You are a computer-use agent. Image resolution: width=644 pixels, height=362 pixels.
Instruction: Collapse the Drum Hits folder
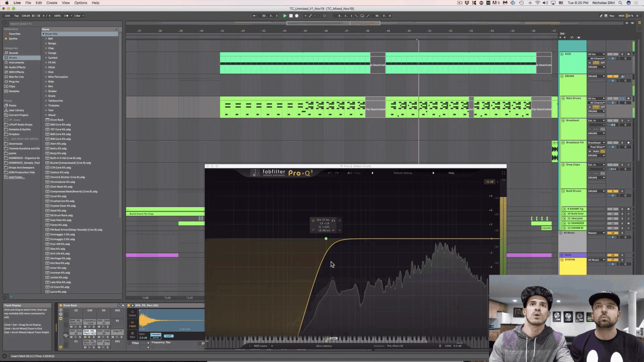tap(44, 34)
